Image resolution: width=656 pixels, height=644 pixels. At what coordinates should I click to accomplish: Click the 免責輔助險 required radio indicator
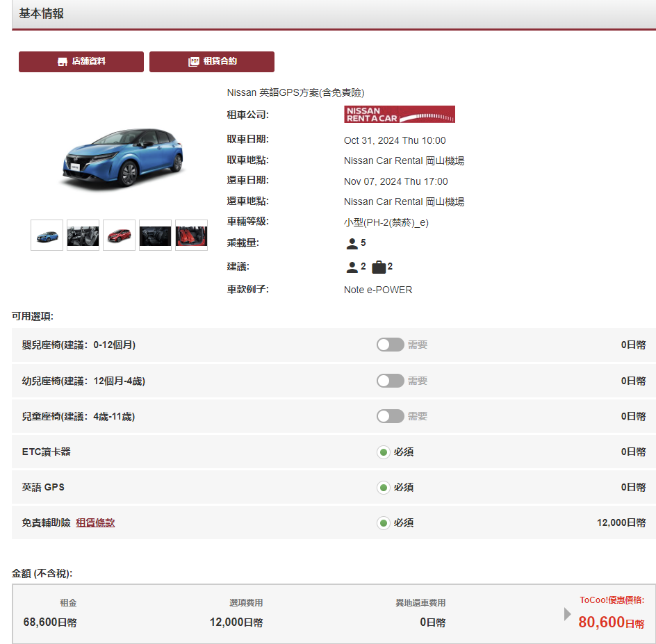[383, 523]
